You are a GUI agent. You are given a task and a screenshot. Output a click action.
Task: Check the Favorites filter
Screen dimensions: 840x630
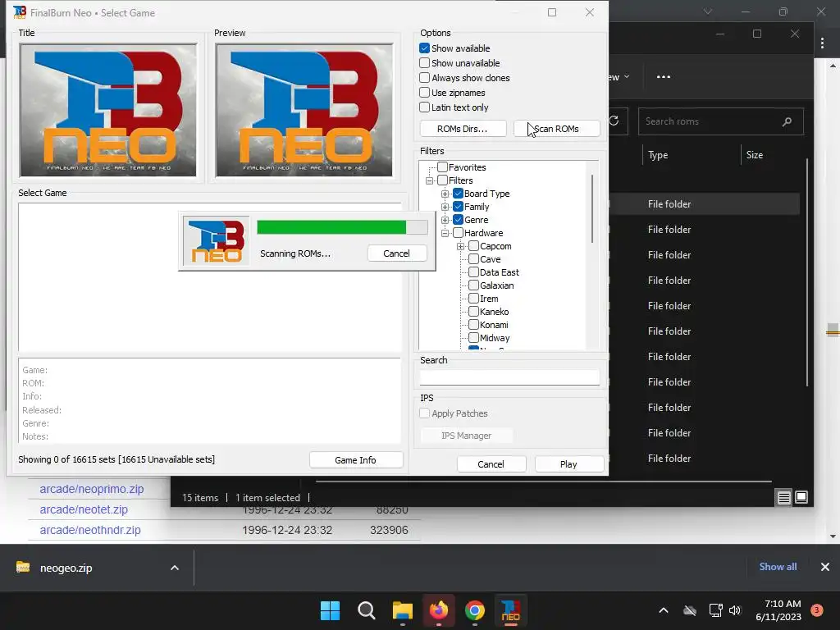click(x=442, y=167)
